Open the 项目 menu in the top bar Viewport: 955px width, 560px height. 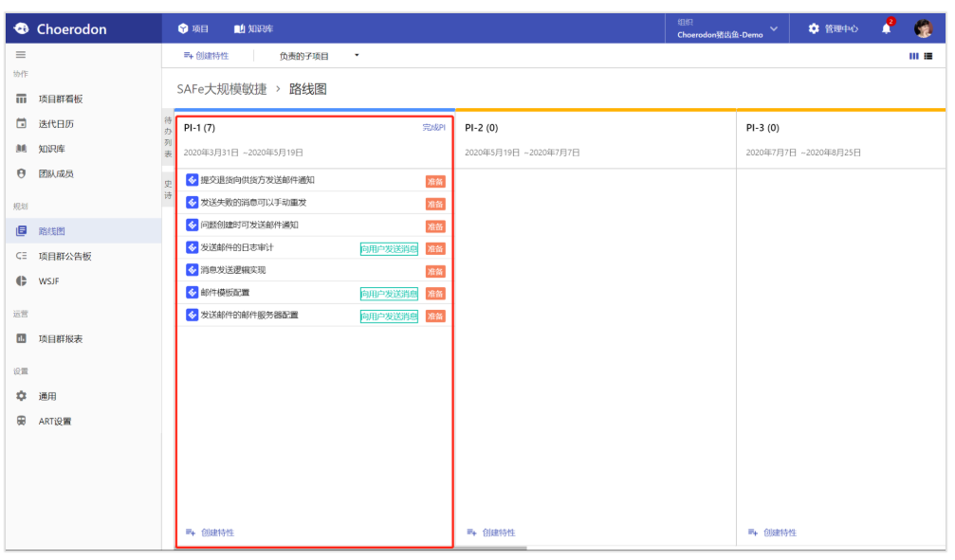[193, 29]
